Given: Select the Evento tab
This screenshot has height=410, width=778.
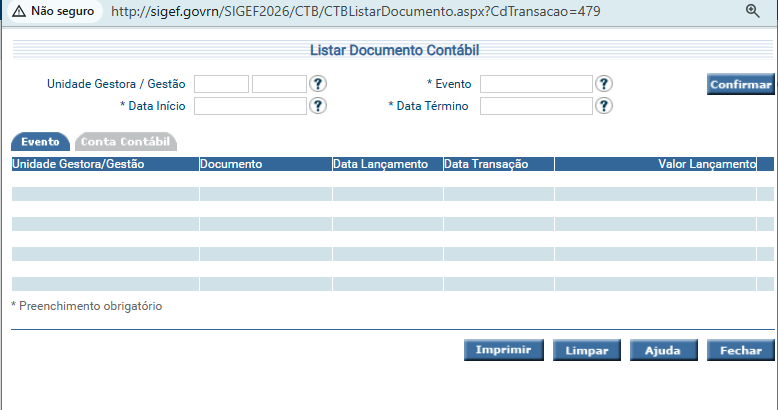Looking at the screenshot, I should [40, 142].
